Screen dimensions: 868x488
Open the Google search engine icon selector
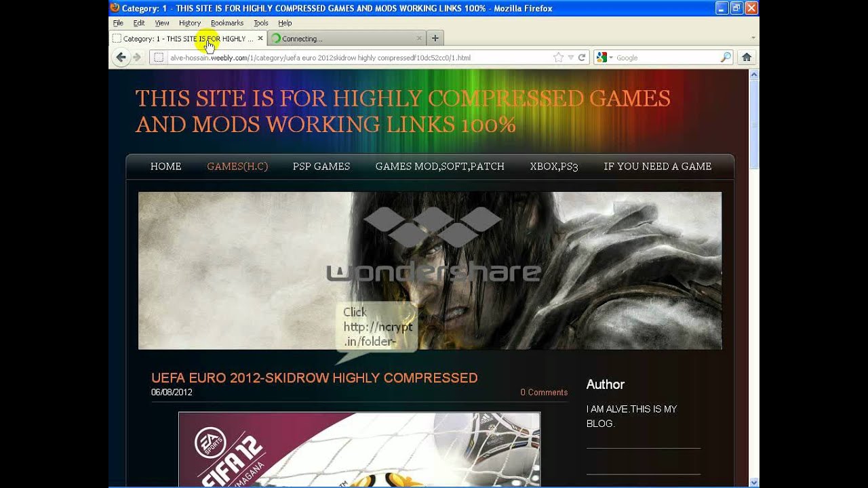point(604,58)
